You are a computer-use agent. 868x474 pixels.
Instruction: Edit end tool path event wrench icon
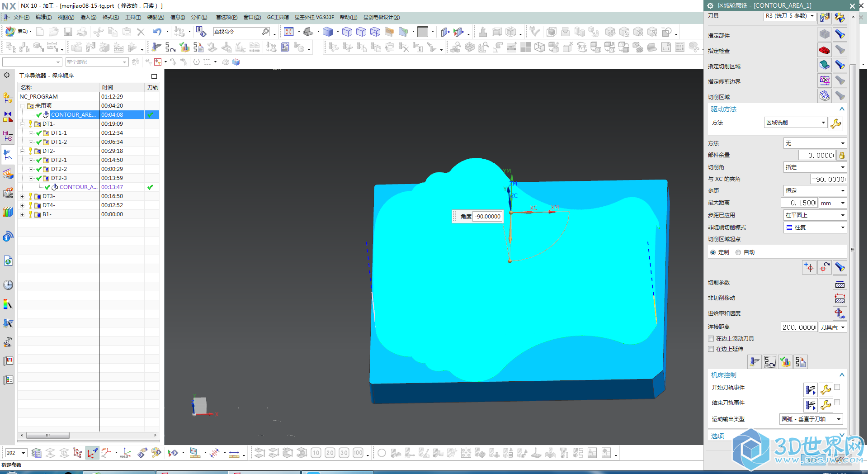coord(826,405)
